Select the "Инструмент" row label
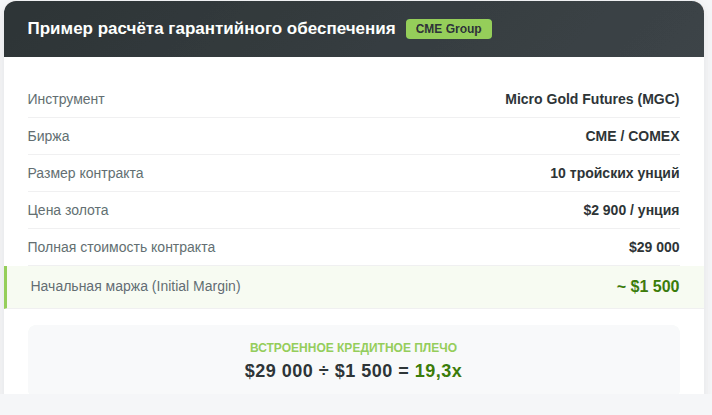Image resolution: width=712 pixels, height=415 pixels. coord(66,99)
